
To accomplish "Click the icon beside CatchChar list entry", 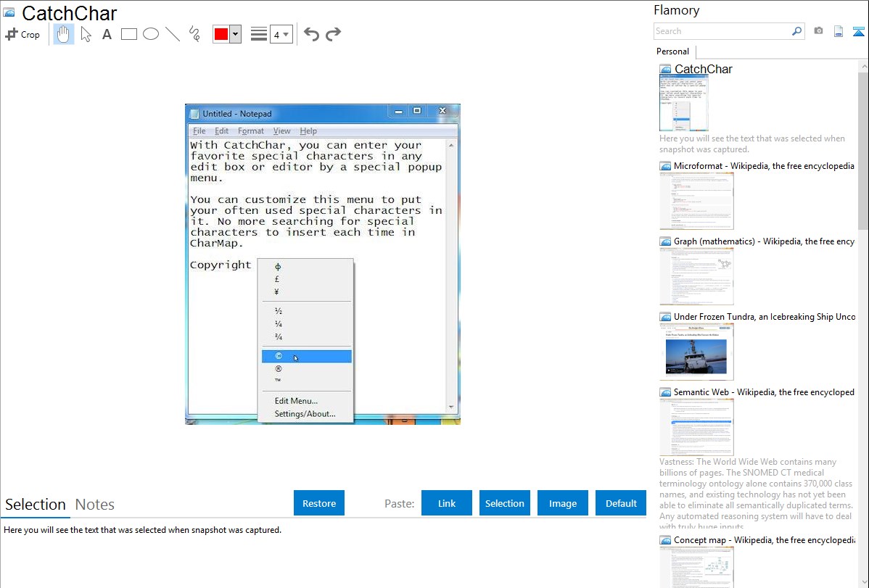I will coord(665,70).
